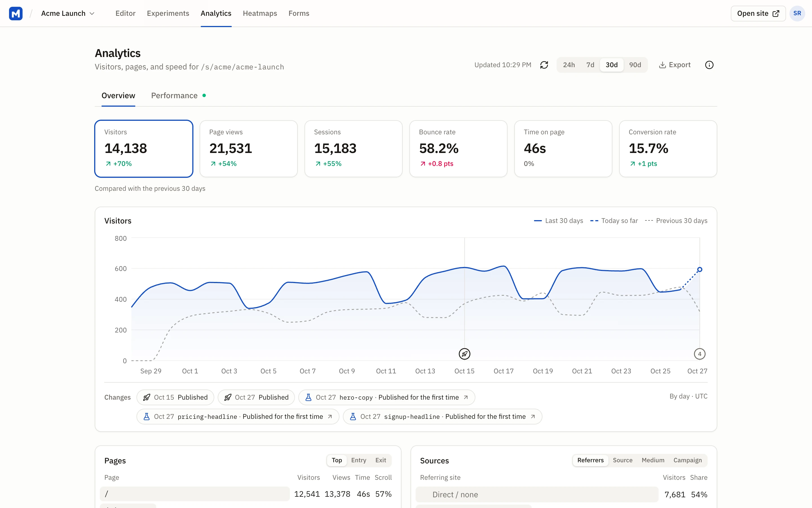Switch to the Performance tab
Screen dimensions: 812x508
coord(178,96)
